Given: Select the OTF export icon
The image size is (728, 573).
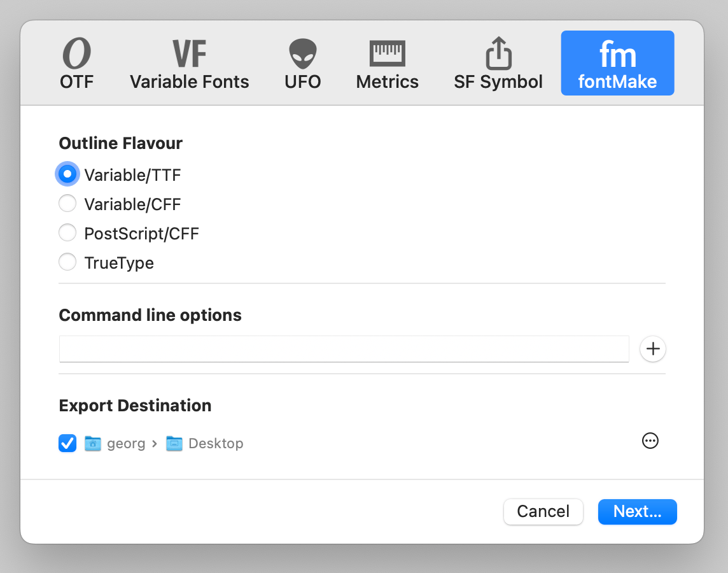Looking at the screenshot, I should [76, 53].
